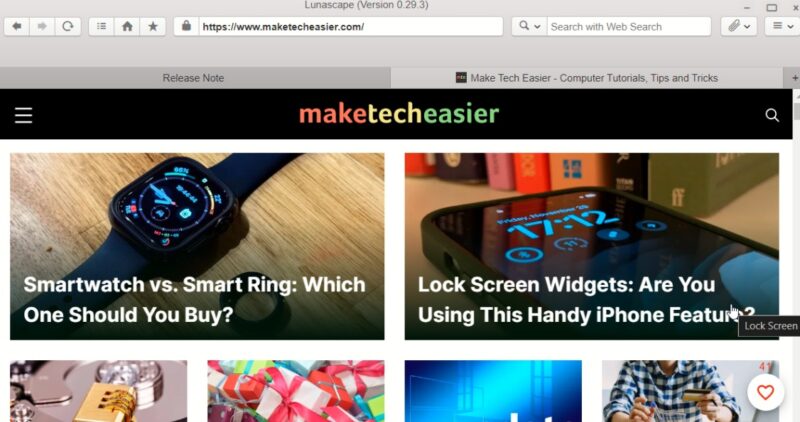Open the maketecheasier hamburger menu

[23, 115]
